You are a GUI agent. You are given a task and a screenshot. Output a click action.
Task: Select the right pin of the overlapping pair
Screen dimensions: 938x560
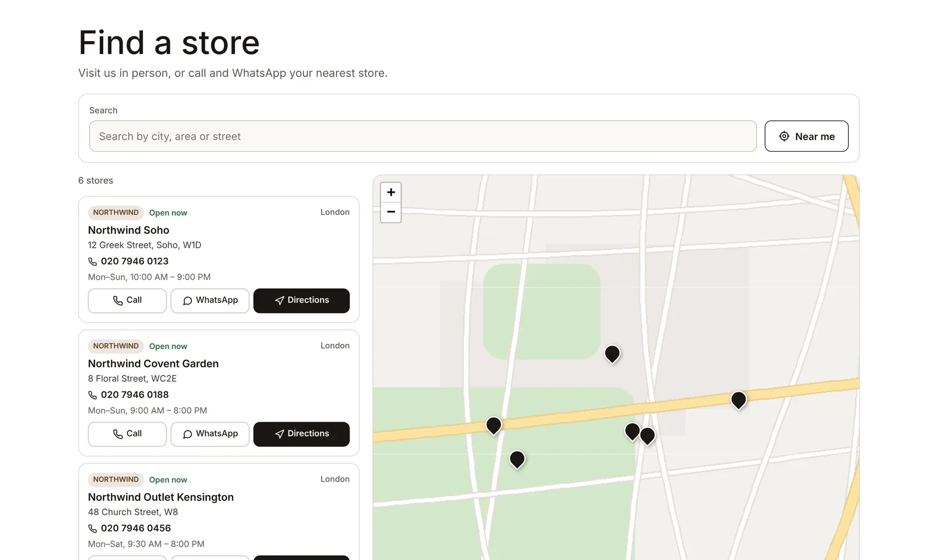(648, 436)
